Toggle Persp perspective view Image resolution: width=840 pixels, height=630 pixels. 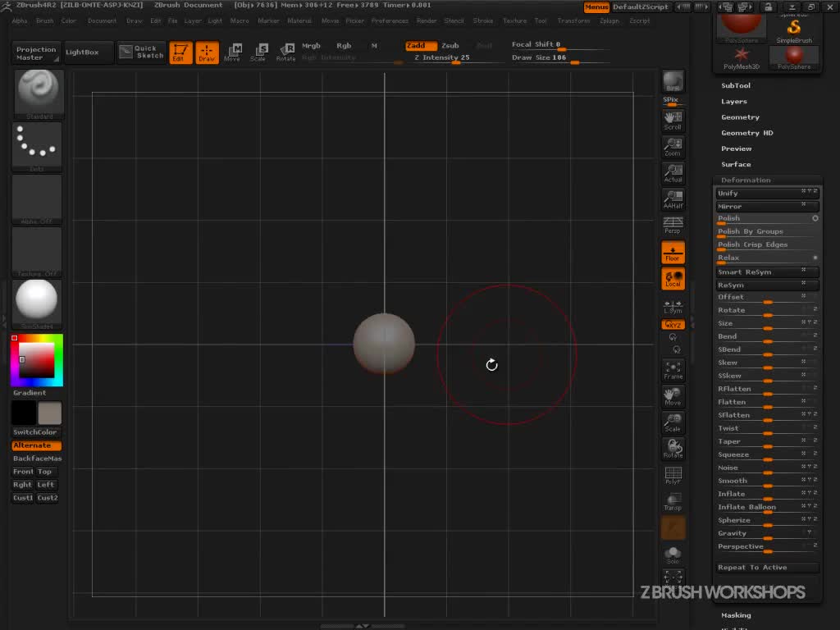click(x=673, y=225)
